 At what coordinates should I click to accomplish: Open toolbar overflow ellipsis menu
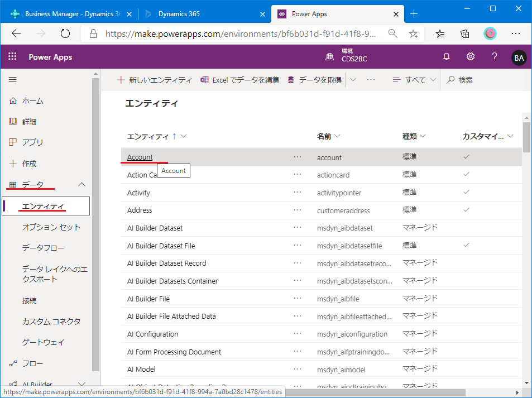coord(371,79)
